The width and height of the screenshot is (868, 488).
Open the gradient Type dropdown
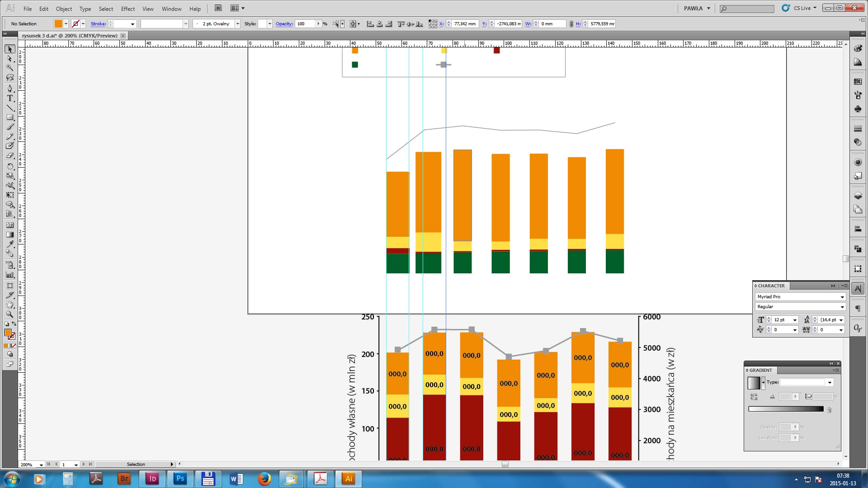829,383
